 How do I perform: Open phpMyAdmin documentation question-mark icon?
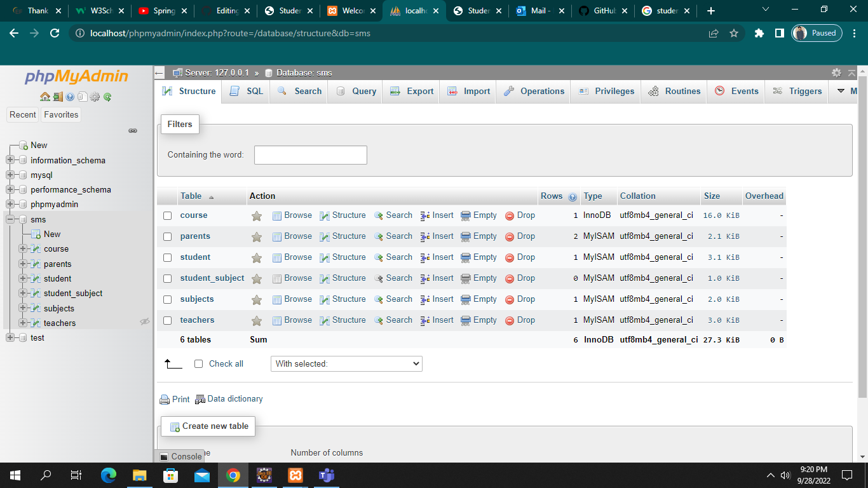tap(70, 97)
